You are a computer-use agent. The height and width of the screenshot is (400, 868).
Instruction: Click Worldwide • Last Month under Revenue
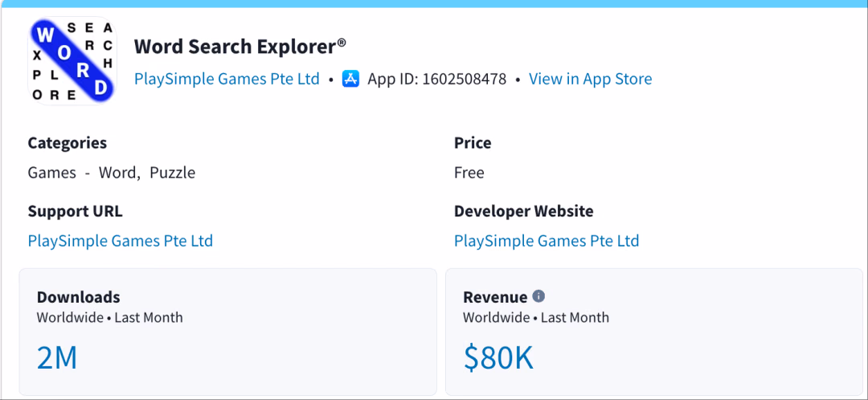536,317
